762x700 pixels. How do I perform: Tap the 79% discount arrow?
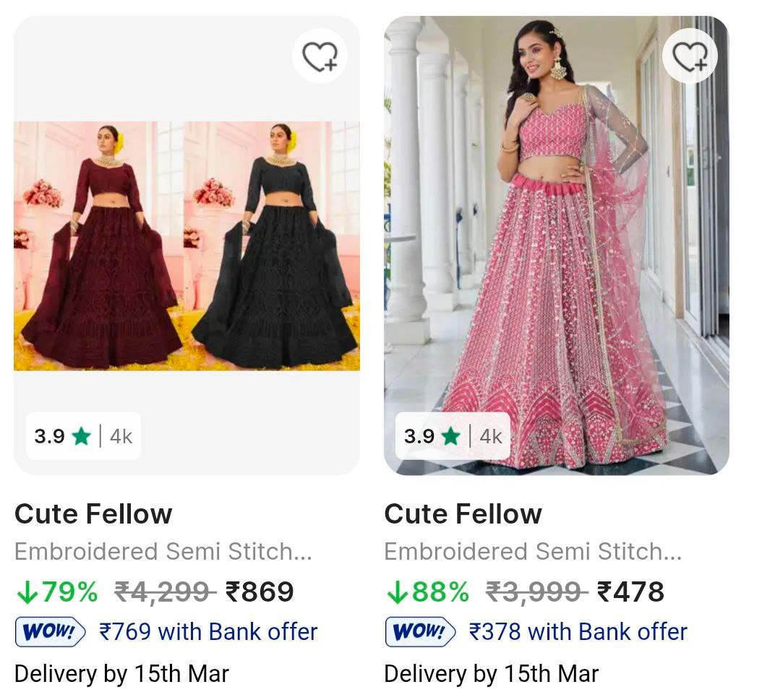click(x=27, y=592)
